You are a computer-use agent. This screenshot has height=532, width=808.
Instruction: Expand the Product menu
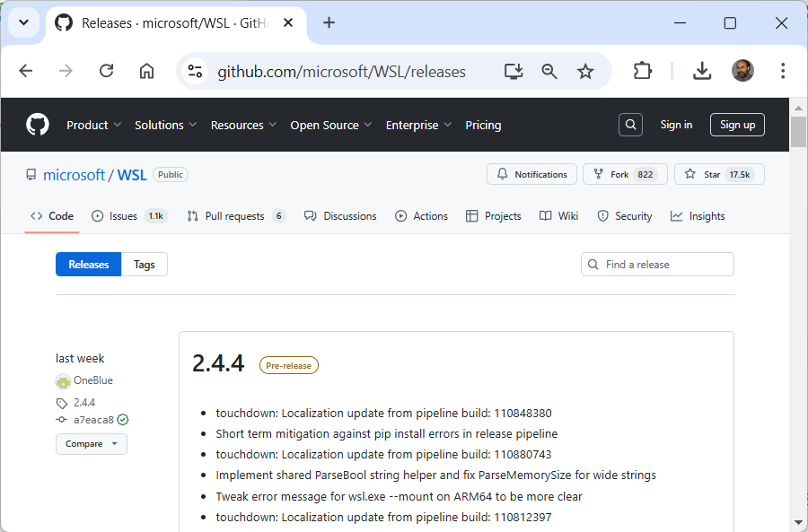coord(93,125)
